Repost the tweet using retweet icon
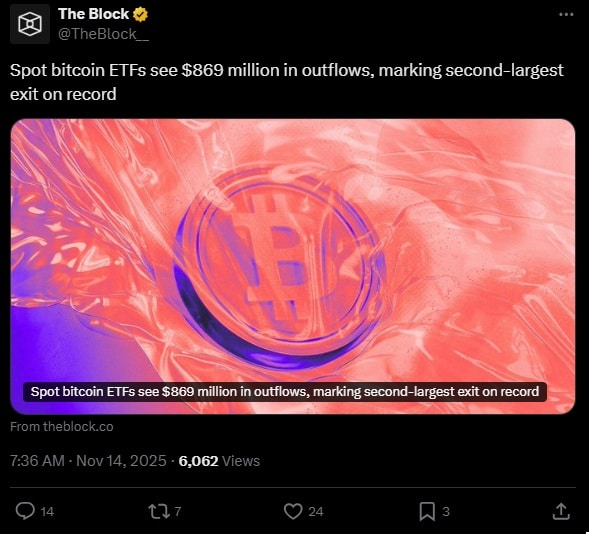Image resolution: width=589 pixels, height=534 pixels. 159,511
